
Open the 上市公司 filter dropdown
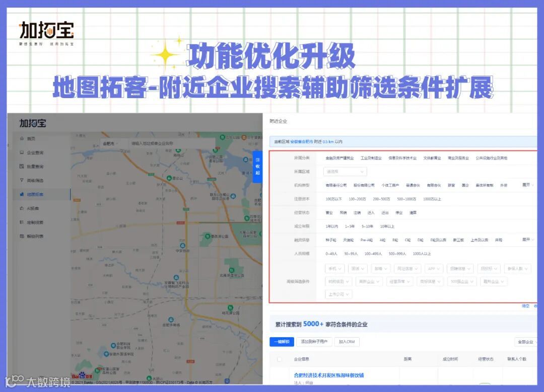(338, 294)
